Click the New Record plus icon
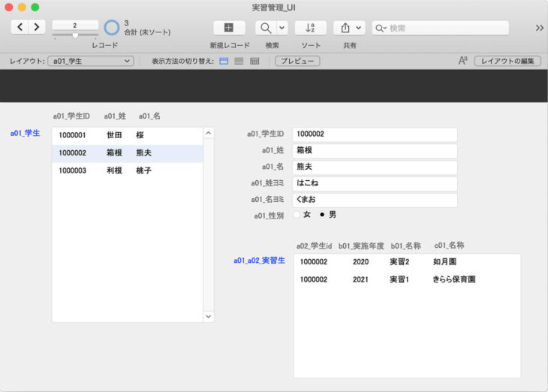Image resolution: width=548 pixels, height=392 pixels. click(229, 28)
